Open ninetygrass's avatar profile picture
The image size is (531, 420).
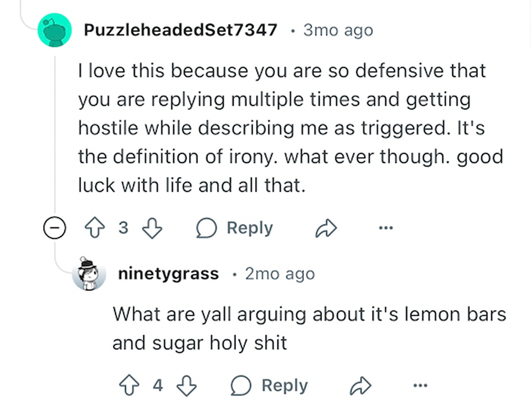[x=89, y=274]
